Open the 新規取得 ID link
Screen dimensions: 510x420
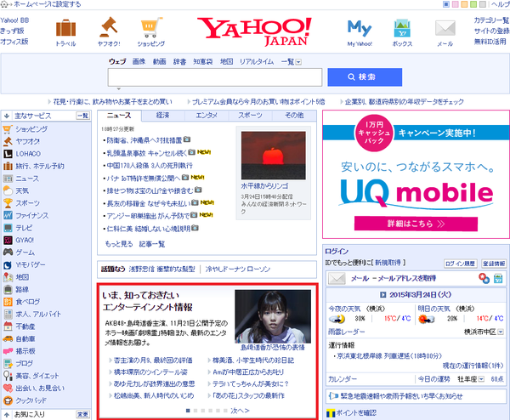(388, 263)
